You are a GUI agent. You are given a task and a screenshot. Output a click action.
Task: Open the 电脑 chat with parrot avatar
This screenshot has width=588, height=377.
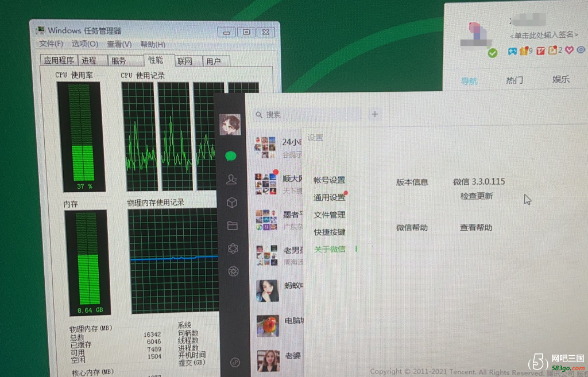point(278,326)
